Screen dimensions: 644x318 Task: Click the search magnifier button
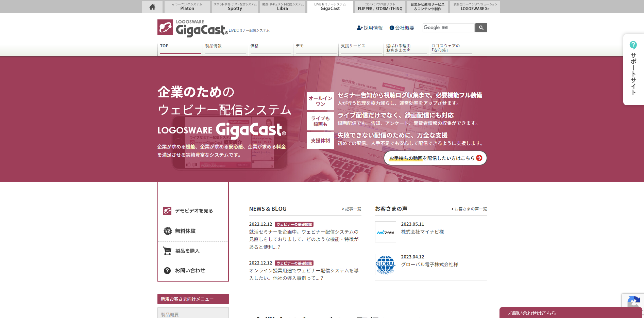click(481, 28)
